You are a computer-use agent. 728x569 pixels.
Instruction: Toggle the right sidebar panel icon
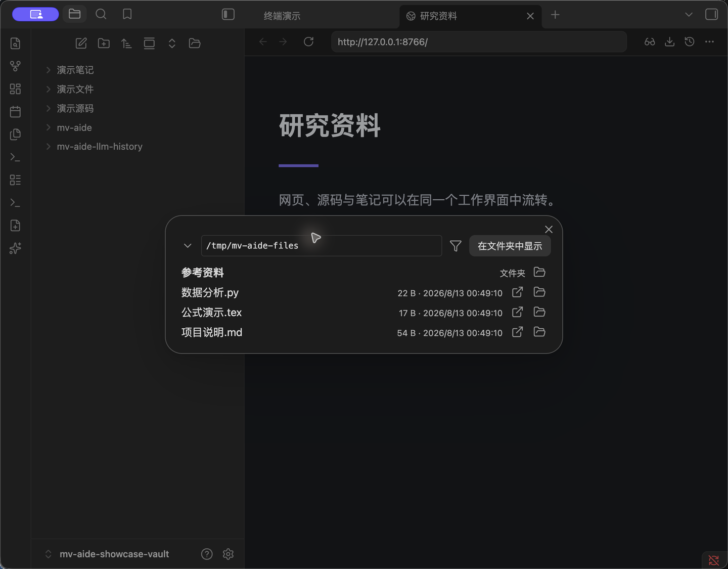coord(711,14)
